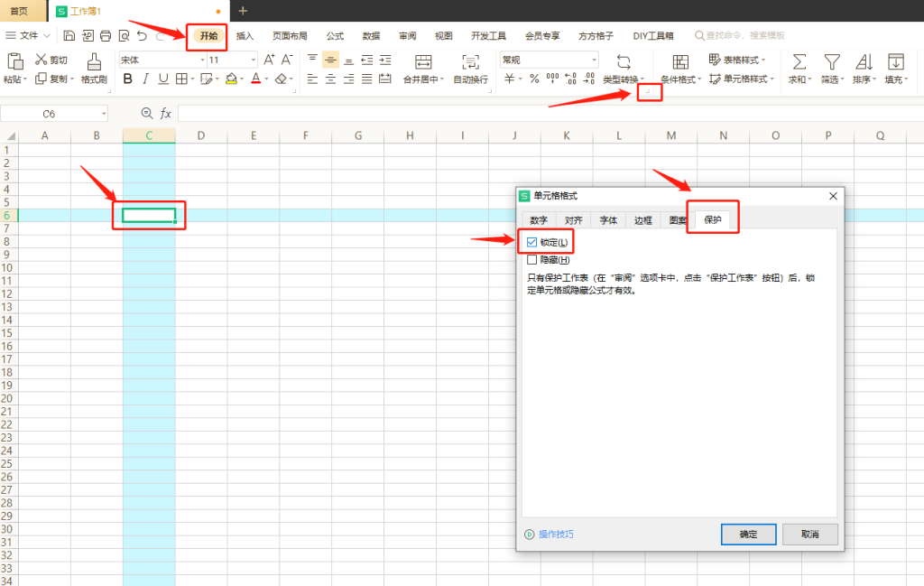
Task: Click the Wrap Text icon
Action: point(470,62)
